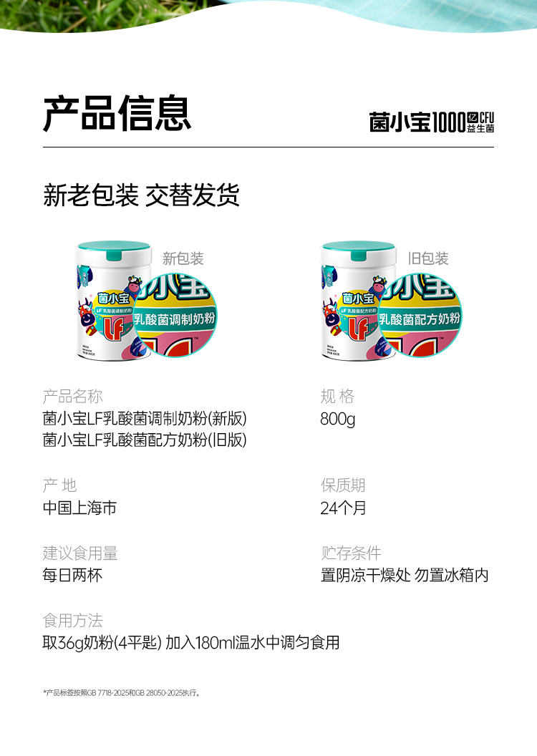Click the 每日两杯 recommended intake text
The width and height of the screenshot is (537, 756).
(x=72, y=575)
